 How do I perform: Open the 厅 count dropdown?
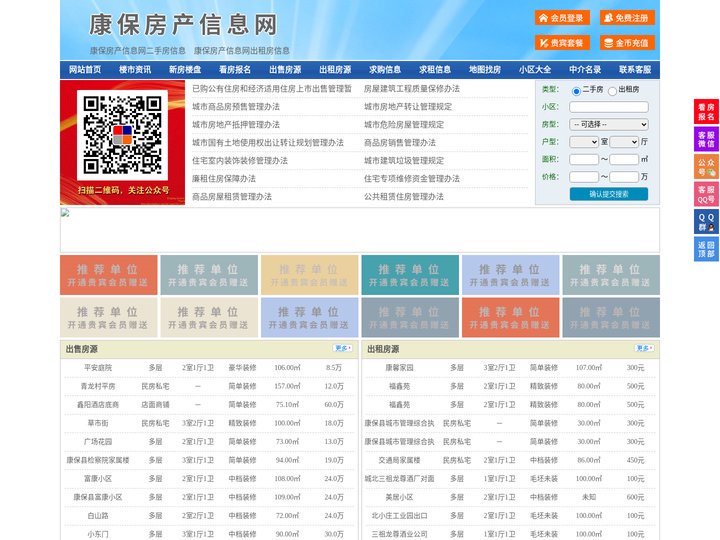click(x=624, y=142)
